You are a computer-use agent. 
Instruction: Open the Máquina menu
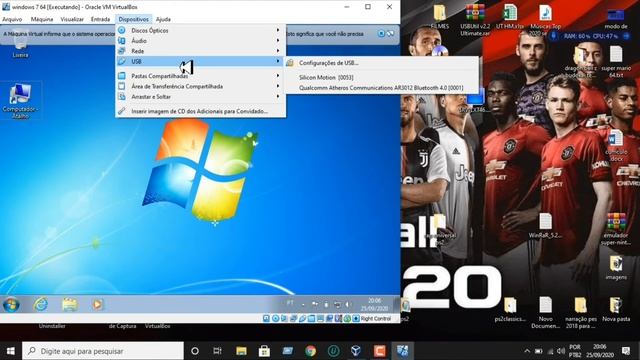[42, 19]
